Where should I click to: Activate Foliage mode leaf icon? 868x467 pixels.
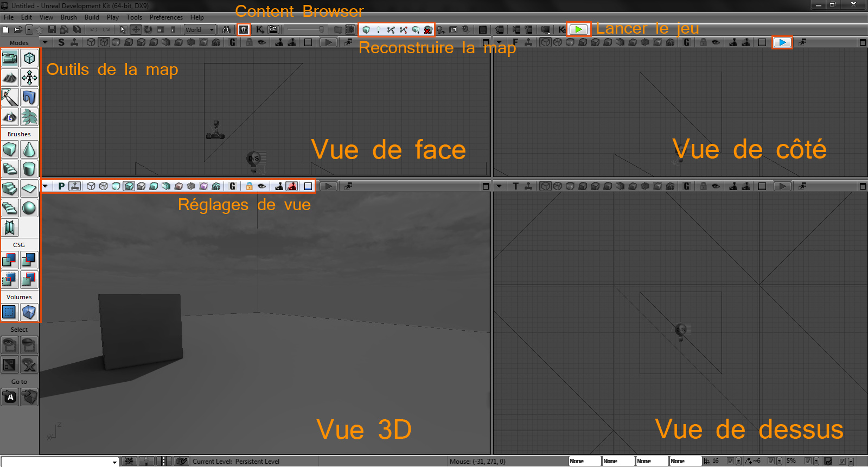(x=29, y=117)
